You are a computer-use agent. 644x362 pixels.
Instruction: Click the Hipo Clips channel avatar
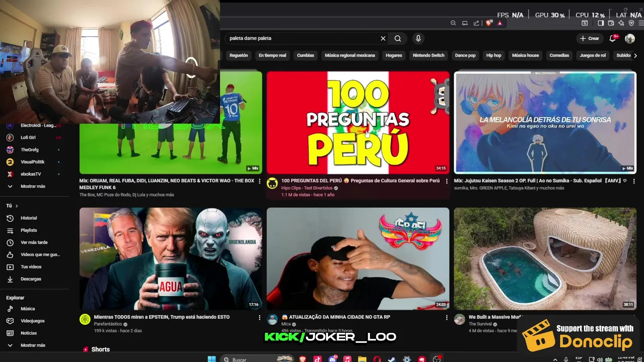272,184
